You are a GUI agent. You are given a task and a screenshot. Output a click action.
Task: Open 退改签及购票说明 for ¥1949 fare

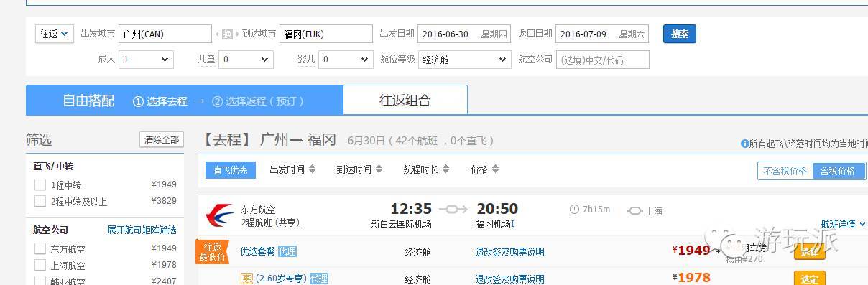pyautogui.click(x=509, y=252)
